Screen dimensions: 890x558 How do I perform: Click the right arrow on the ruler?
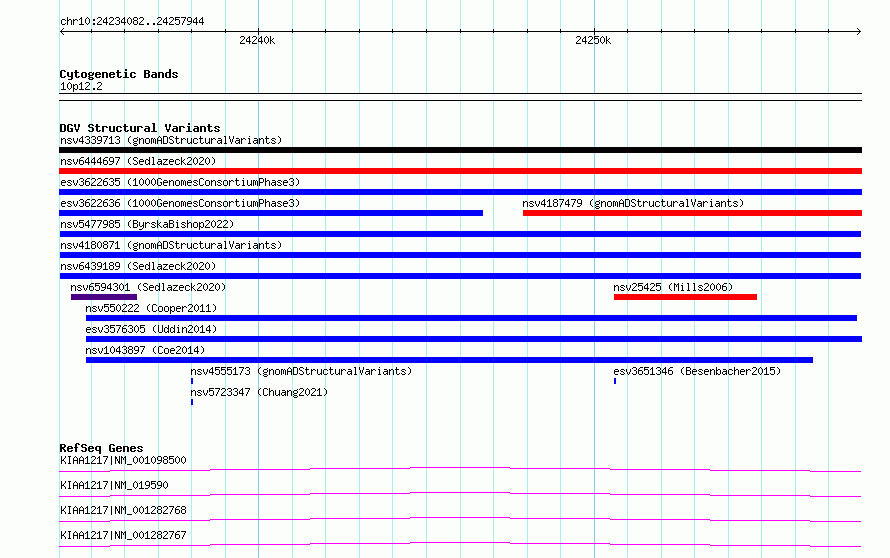[x=859, y=31]
